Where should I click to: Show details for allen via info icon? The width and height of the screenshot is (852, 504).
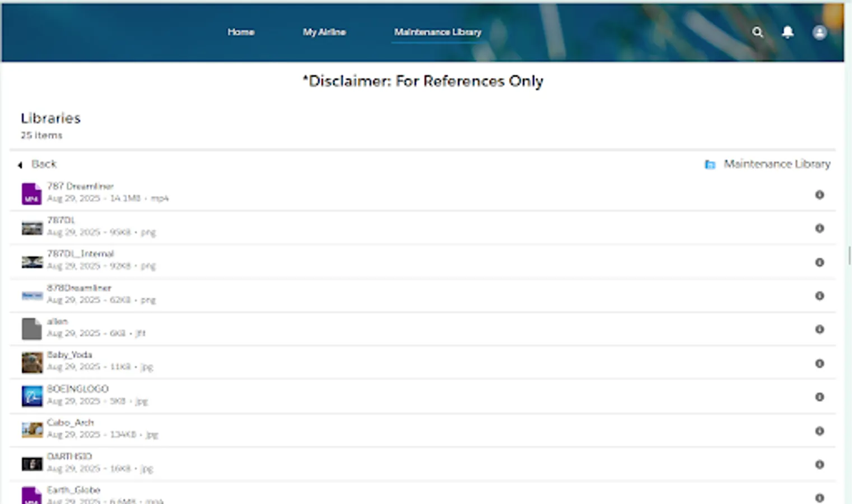819,330
